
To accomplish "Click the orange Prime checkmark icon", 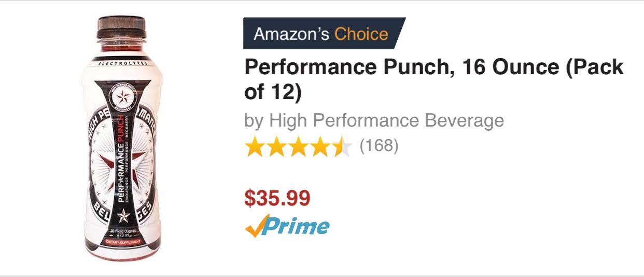I will (255, 226).
